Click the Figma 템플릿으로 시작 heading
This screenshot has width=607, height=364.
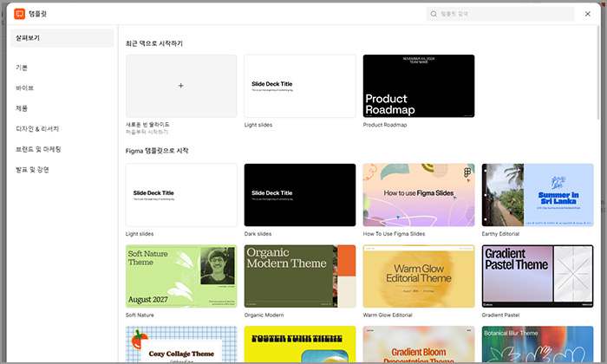[x=157, y=151]
